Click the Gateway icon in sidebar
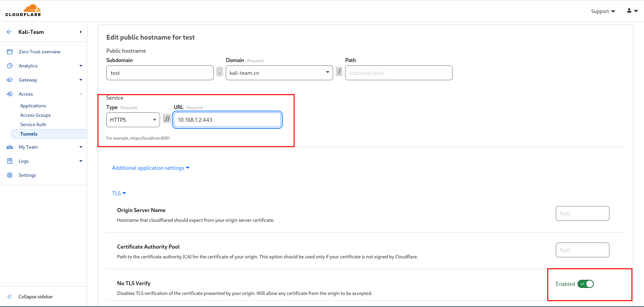 click(x=10, y=80)
